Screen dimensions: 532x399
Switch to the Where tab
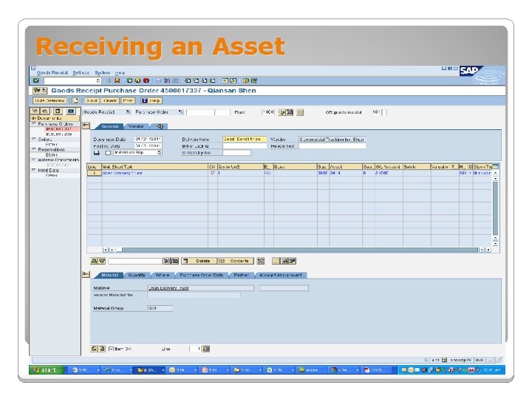163,275
